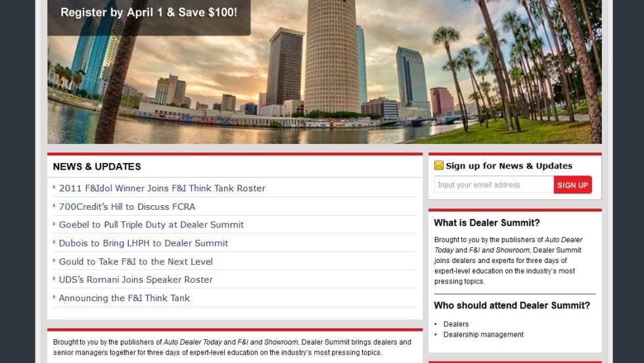This screenshot has height=363, width=644.
Task: Click Auto Dealer Today in bottom paragraph
Action: pyautogui.click(x=192, y=342)
